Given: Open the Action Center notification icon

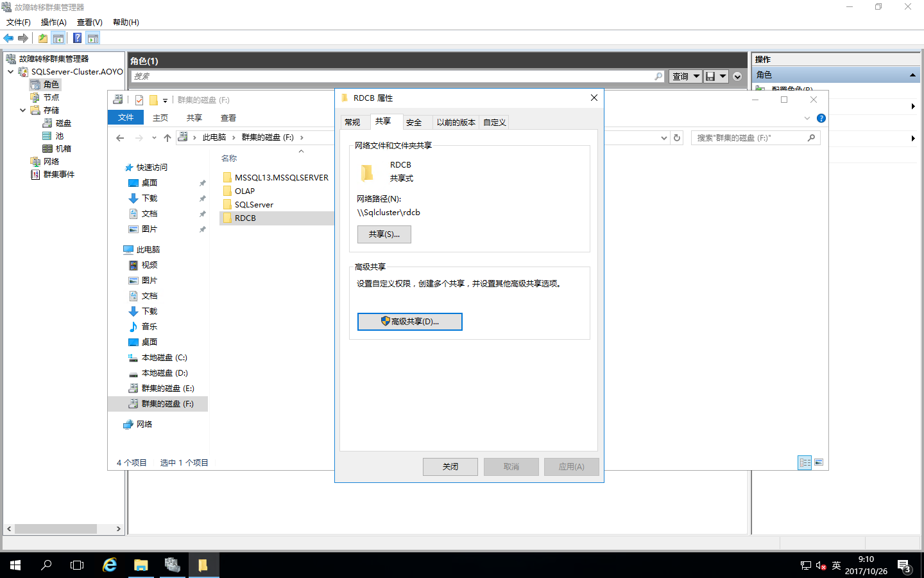Looking at the screenshot, I should (905, 566).
